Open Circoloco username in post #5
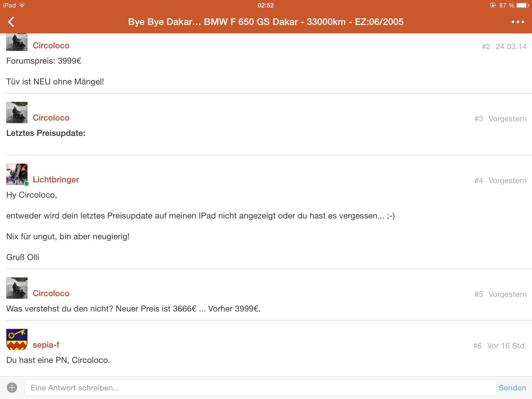532x399 pixels. point(51,293)
